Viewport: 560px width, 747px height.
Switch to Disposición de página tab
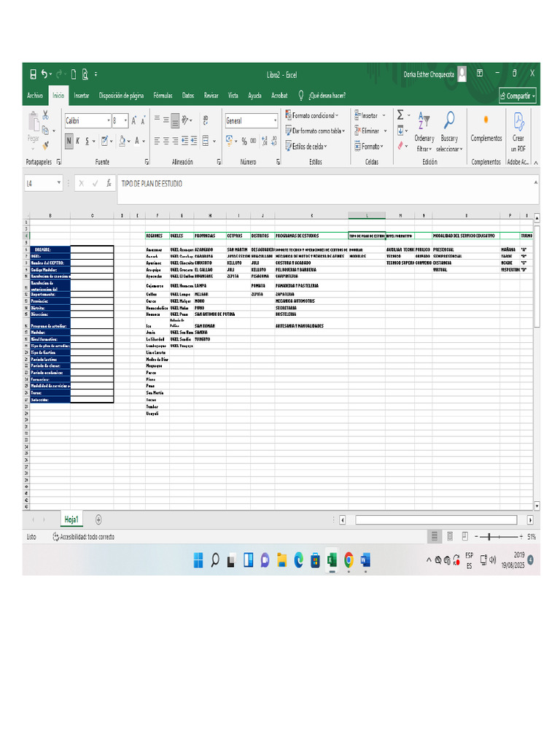[121, 96]
